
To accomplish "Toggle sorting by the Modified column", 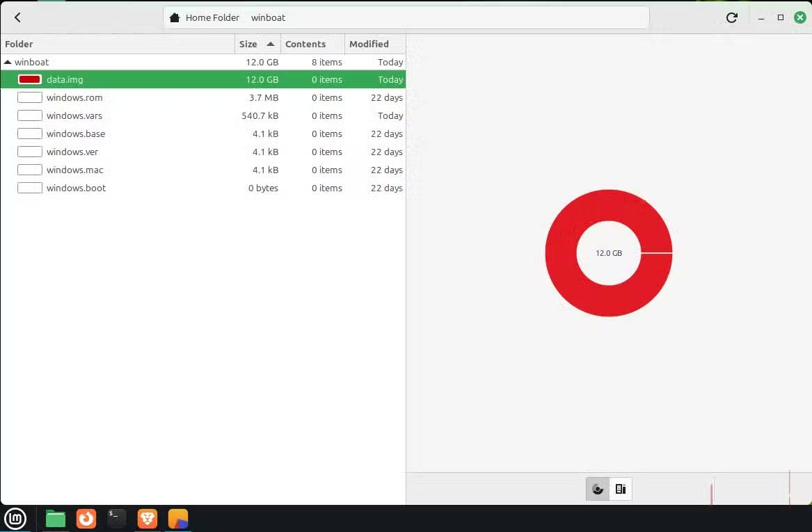I will tap(369, 44).
